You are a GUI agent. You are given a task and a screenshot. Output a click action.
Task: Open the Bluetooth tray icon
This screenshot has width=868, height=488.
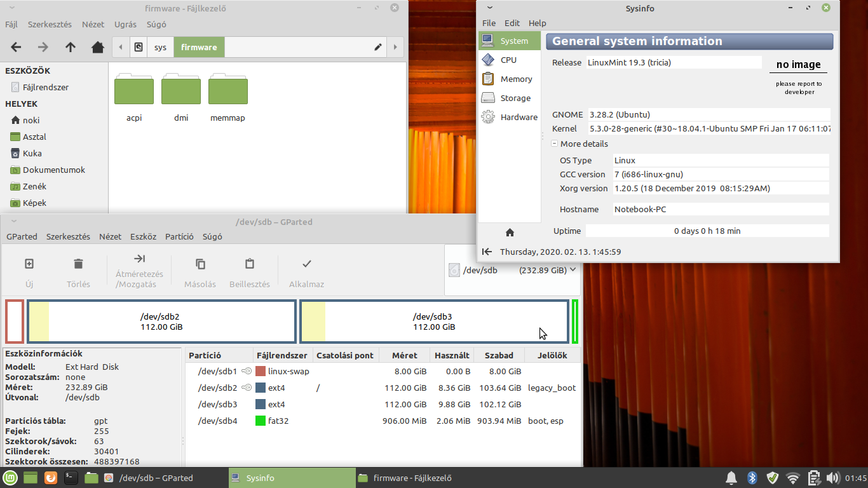[752, 477]
